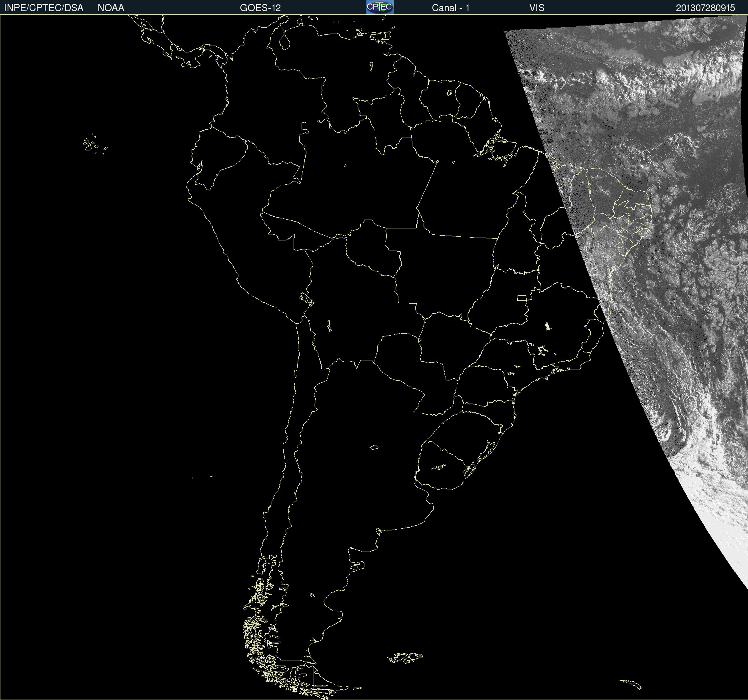Screen dimensions: 748x700
Task: Click the GOES-12 satellite label
Action: point(260,8)
